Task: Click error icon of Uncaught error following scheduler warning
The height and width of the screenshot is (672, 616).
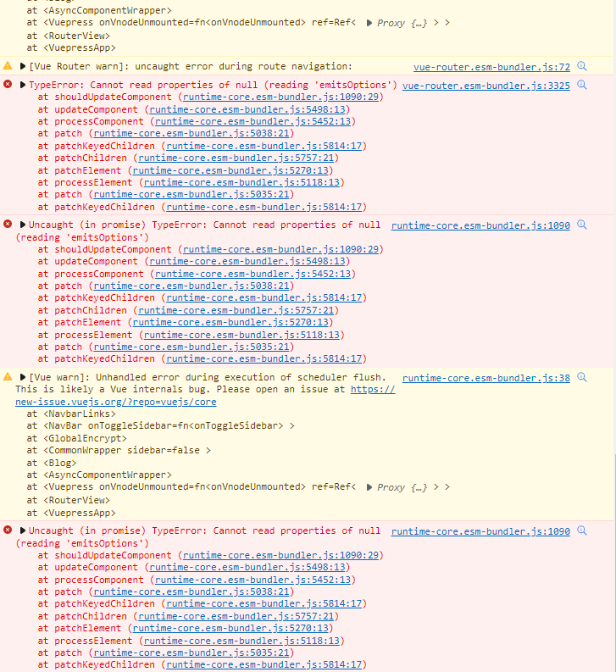Action: pyautogui.click(x=8, y=530)
